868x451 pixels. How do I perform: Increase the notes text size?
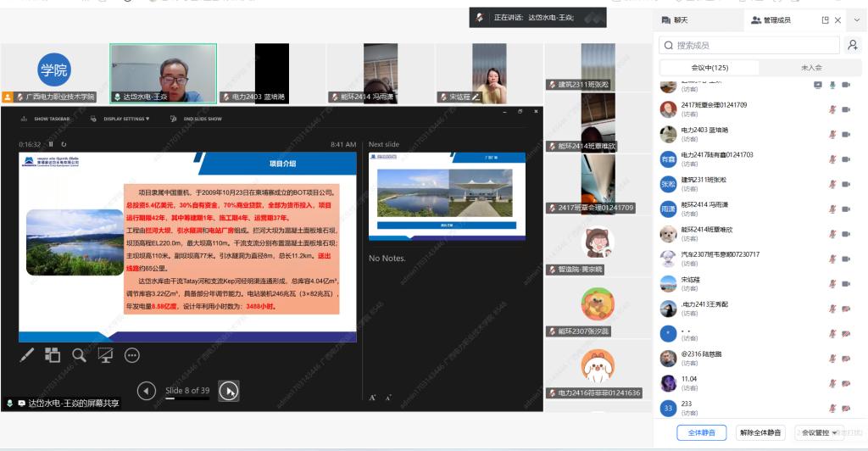373,398
